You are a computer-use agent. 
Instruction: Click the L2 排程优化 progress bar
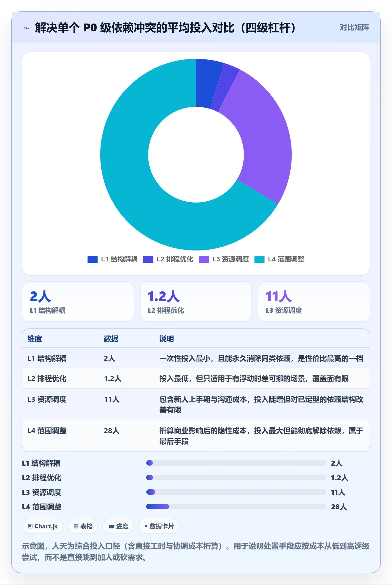pyautogui.click(x=236, y=477)
